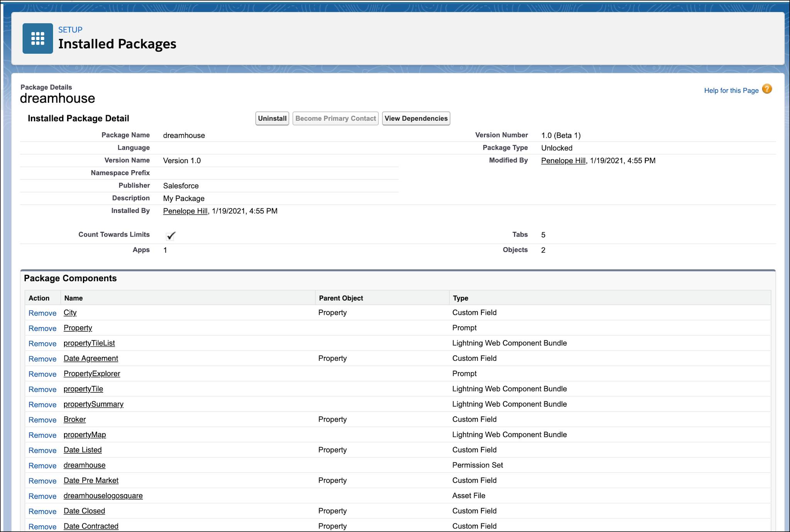Open the PropertyExplorer link

92,373
